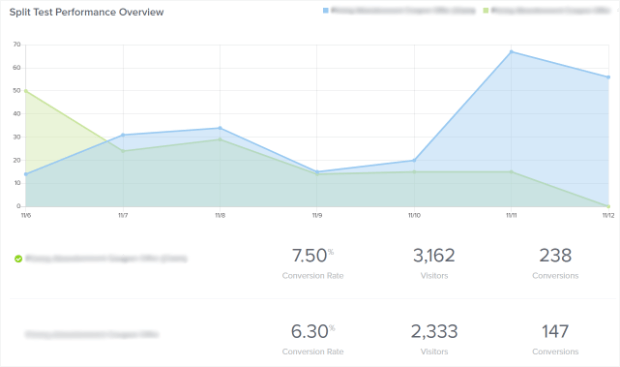Click the green data point at 11/11

click(511, 172)
